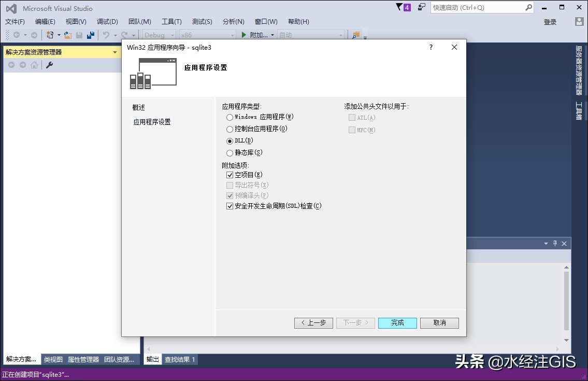Click the Visual Studio logo icon
This screenshot has height=381, width=588.
(x=11, y=8)
